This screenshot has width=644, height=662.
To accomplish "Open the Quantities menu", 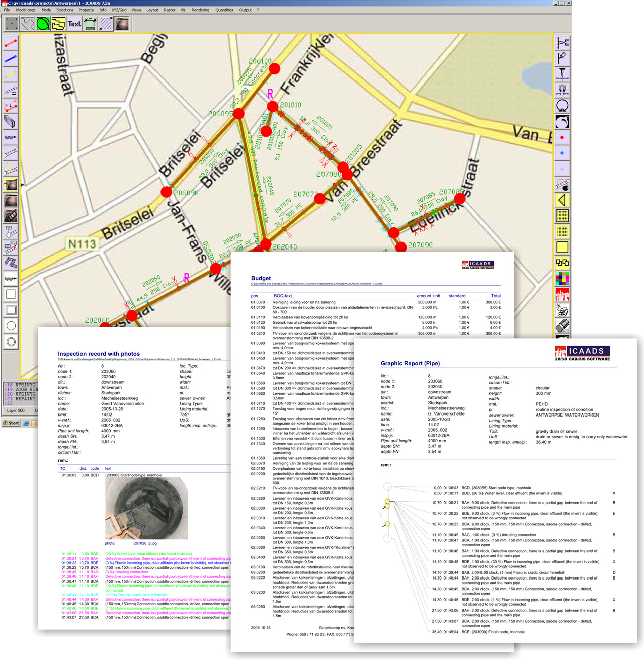I will (x=224, y=10).
